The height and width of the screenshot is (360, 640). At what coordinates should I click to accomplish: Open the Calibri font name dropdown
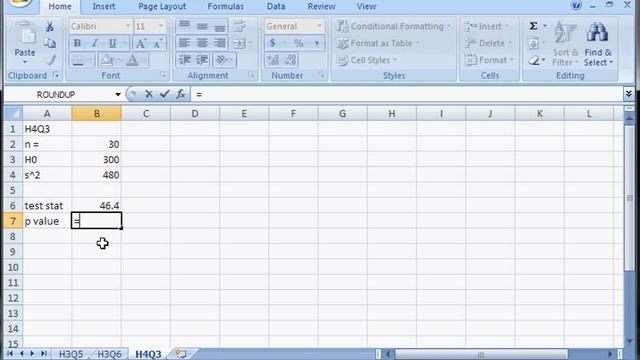click(x=127, y=26)
